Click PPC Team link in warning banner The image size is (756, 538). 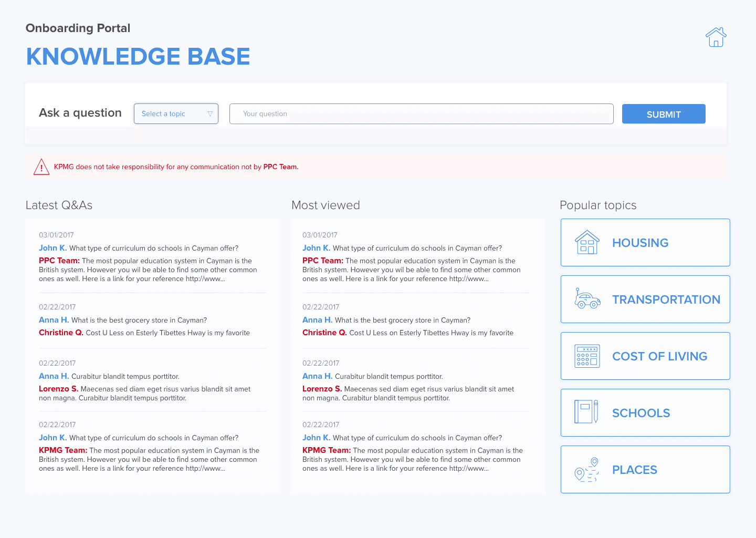point(280,167)
